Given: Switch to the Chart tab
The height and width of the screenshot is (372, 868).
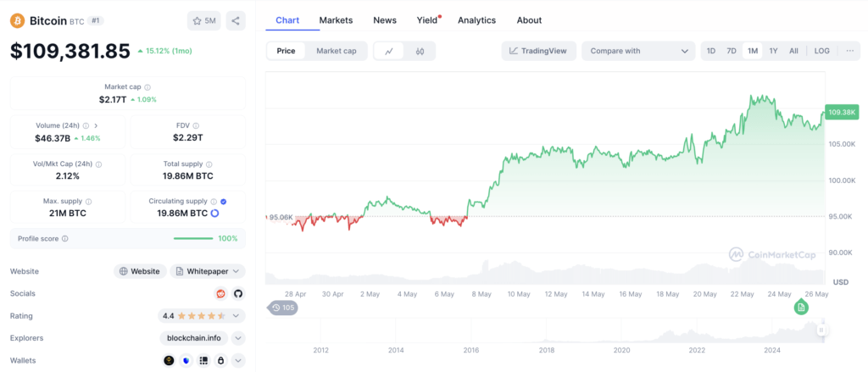Looking at the screenshot, I should [x=287, y=20].
